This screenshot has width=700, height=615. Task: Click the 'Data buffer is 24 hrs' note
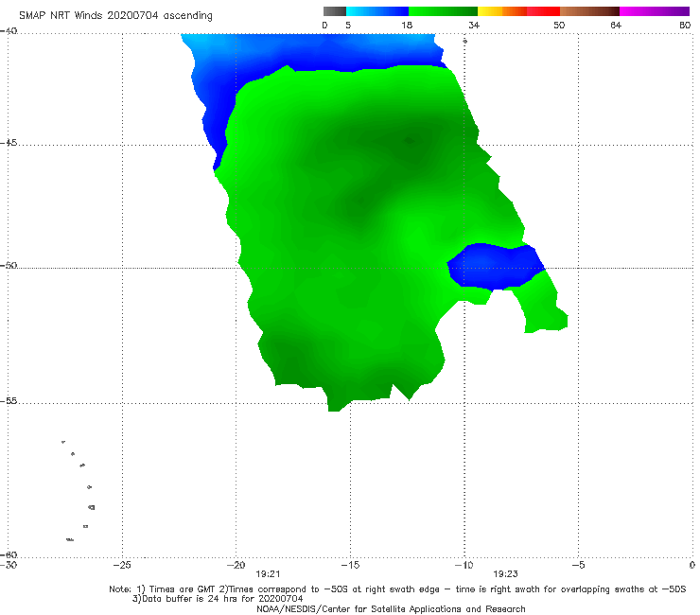(218, 599)
